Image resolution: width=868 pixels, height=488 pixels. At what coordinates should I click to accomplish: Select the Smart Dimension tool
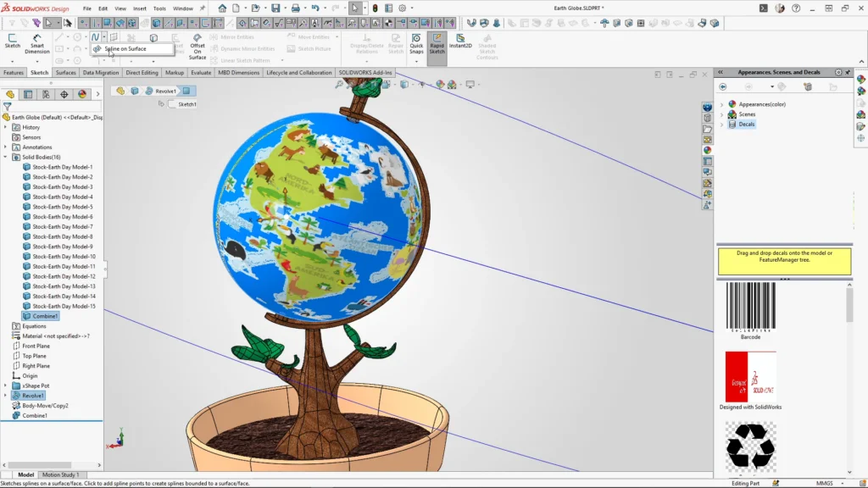[37, 44]
